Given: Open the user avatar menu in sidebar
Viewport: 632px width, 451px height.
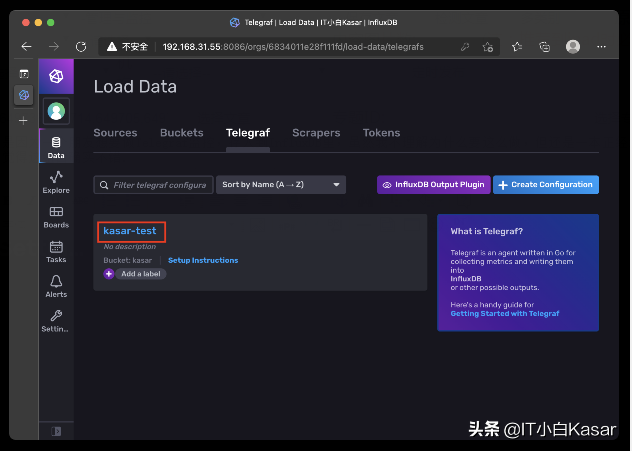Looking at the screenshot, I should pos(56,111).
